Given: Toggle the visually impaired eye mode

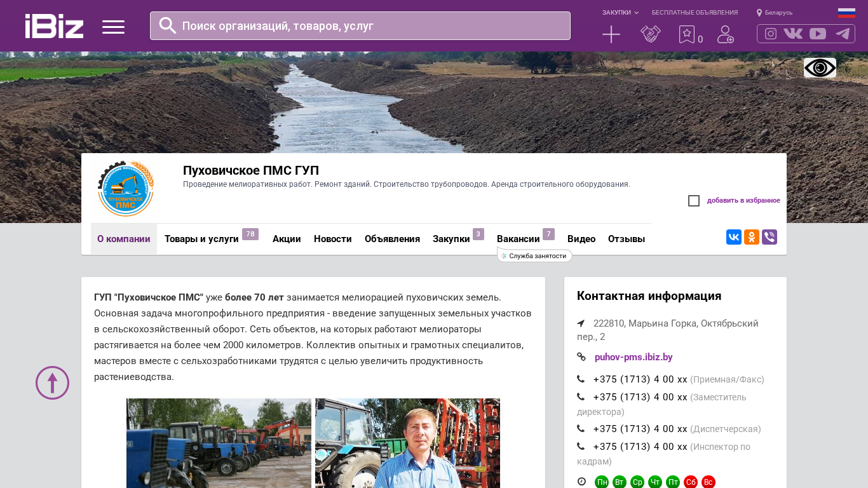Looking at the screenshot, I should coord(820,67).
